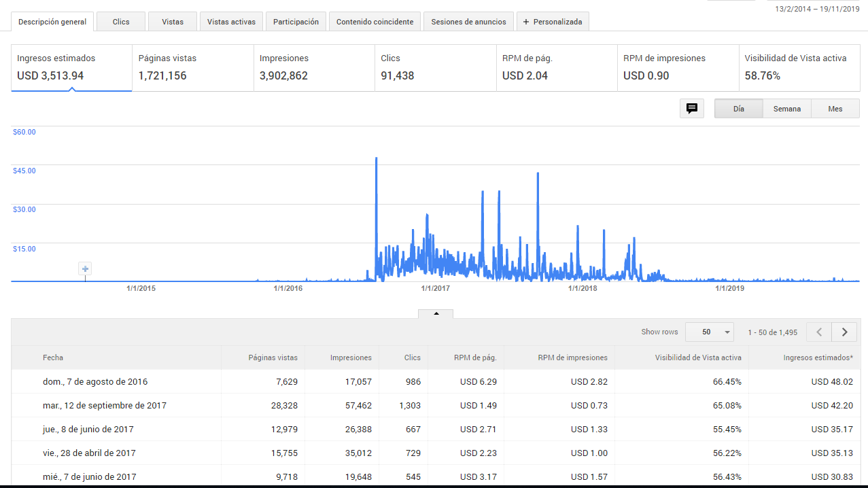Open the Show rows 50 dropdown
Viewport: 868px width, 488px height.
[710, 332]
